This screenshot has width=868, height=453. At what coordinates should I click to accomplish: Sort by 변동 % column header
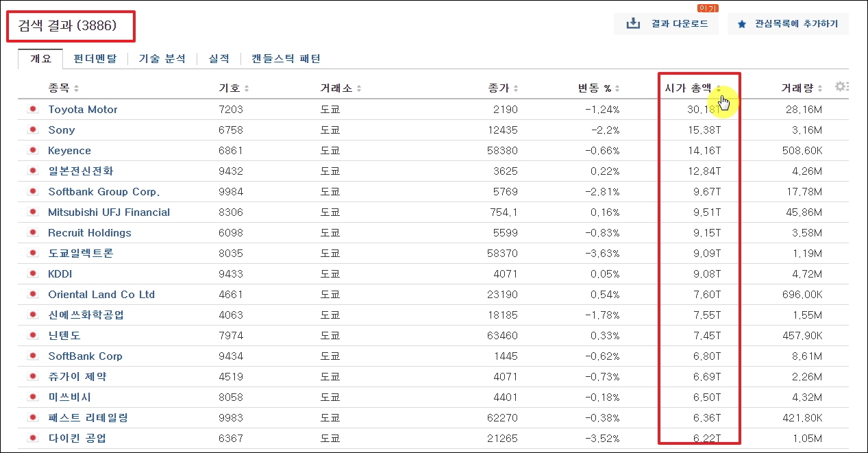point(599,88)
